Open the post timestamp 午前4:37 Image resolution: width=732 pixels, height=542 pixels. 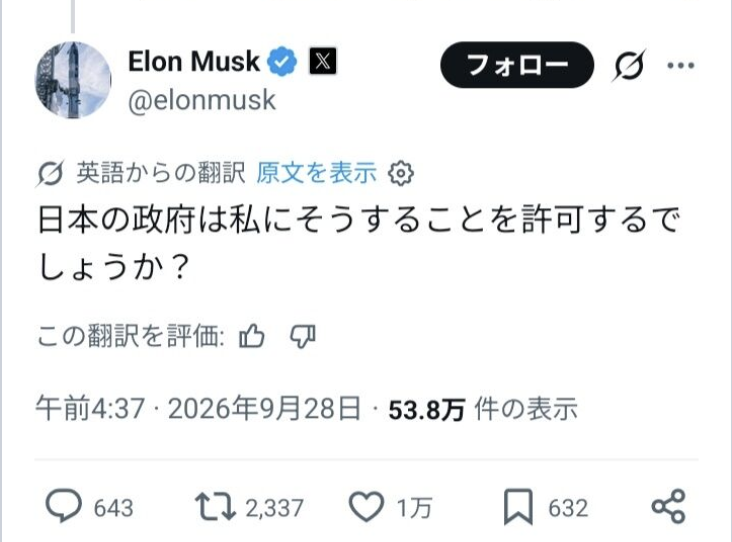(x=90, y=408)
